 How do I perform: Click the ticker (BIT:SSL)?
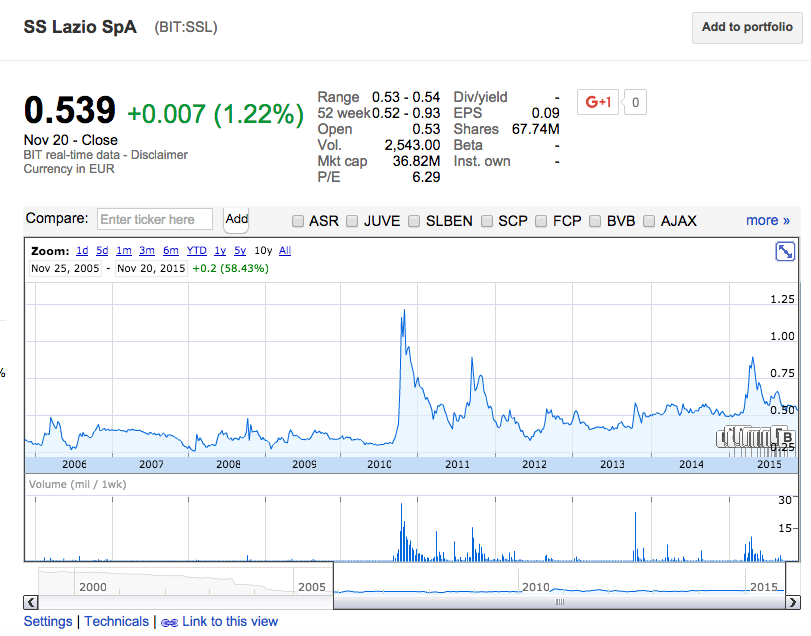(x=186, y=27)
